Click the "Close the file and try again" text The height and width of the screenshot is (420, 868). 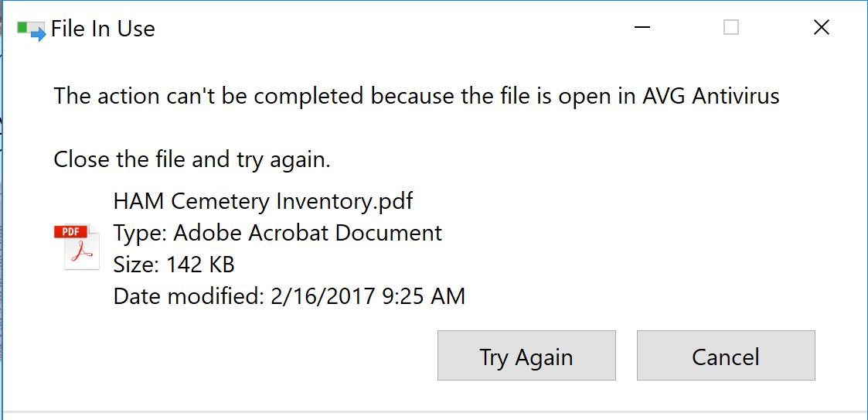pos(192,159)
